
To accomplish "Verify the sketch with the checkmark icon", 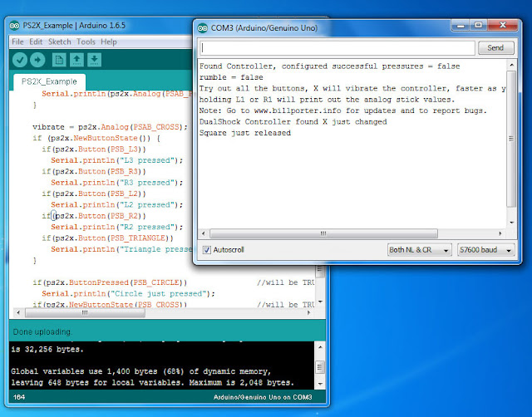I will tap(20, 60).
